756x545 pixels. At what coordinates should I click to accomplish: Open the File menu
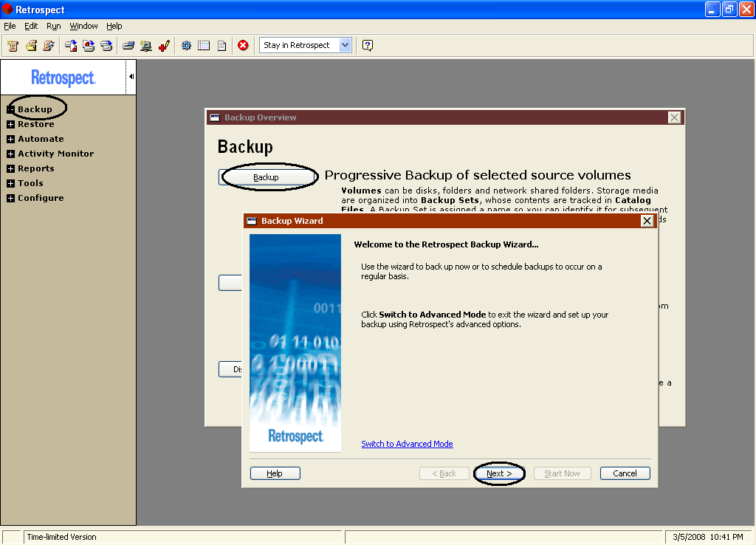[10, 26]
